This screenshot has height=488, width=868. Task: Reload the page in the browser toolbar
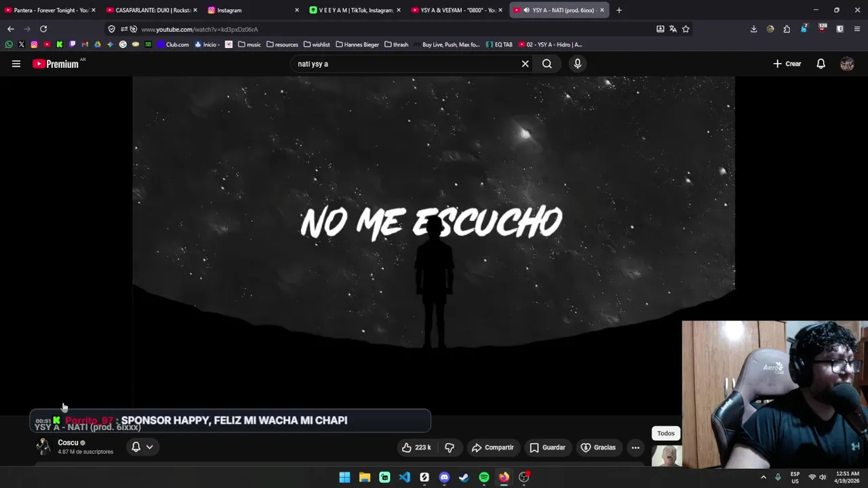pyautogui.click(x=43, y=29)
